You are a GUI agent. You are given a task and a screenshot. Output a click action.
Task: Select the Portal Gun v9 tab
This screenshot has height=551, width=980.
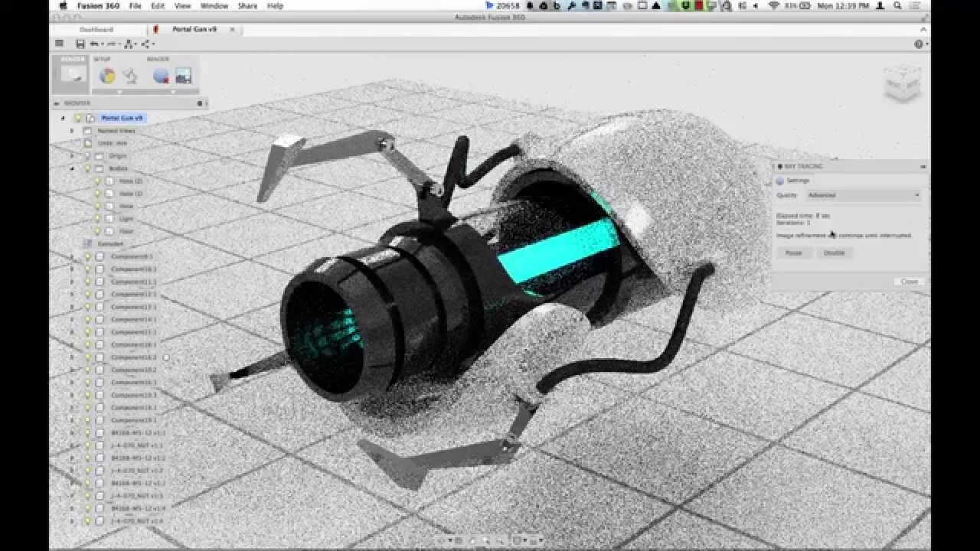[194, 30]
